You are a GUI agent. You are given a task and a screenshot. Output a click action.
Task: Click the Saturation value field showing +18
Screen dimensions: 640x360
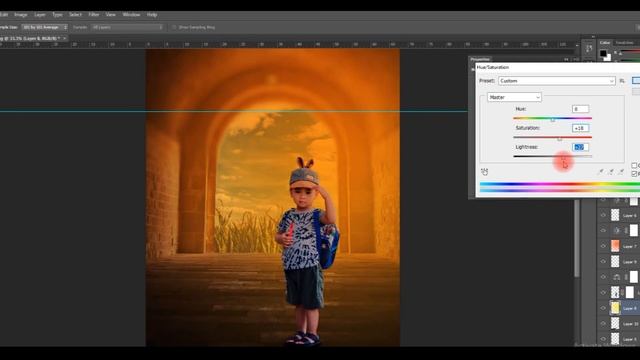point(580,128)
